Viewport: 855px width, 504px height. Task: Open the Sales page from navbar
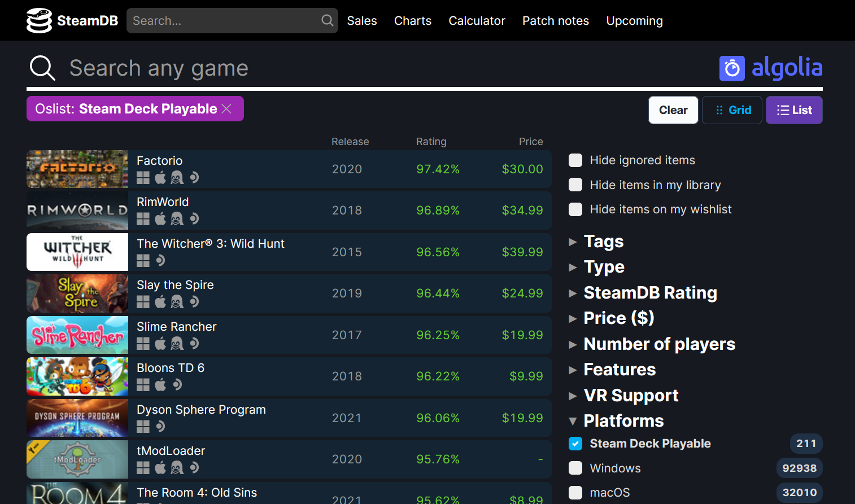[361, 21]
